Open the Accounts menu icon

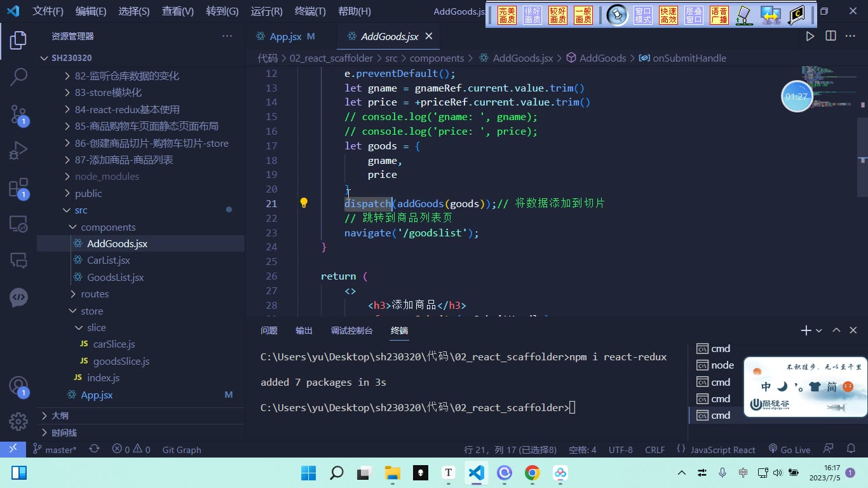(18, 386)
